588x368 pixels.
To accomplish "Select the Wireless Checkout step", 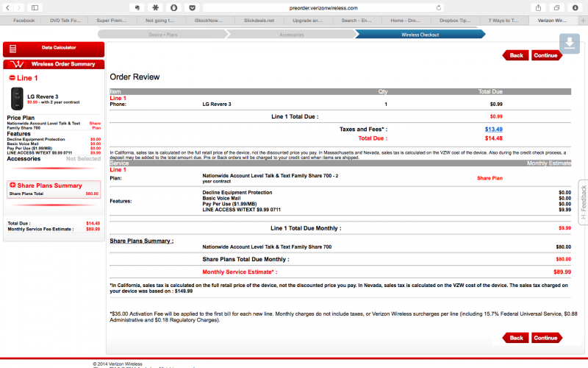I will pos(420,35).
